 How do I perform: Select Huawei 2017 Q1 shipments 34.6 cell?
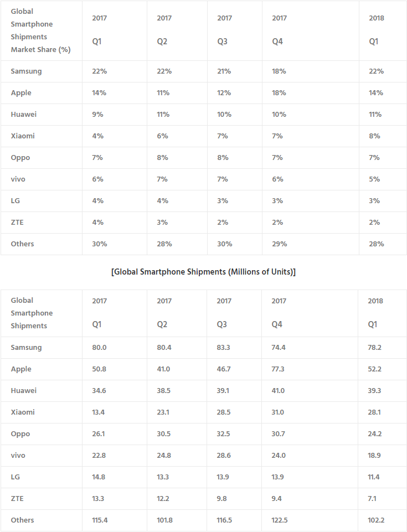point(115,391)
